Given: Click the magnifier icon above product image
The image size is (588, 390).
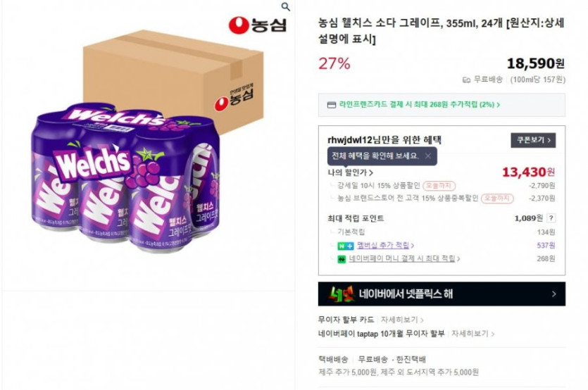Looking at the screenshot, I should (286, 7).
